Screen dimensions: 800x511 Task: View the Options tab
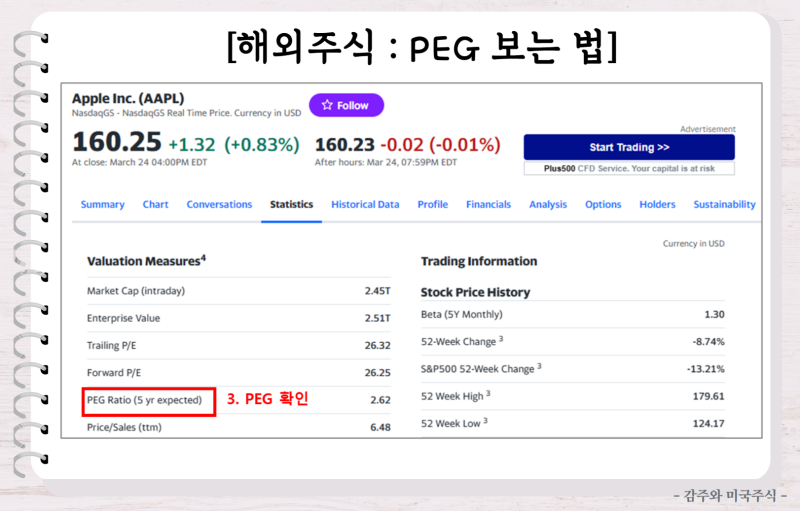click(603, 205)
